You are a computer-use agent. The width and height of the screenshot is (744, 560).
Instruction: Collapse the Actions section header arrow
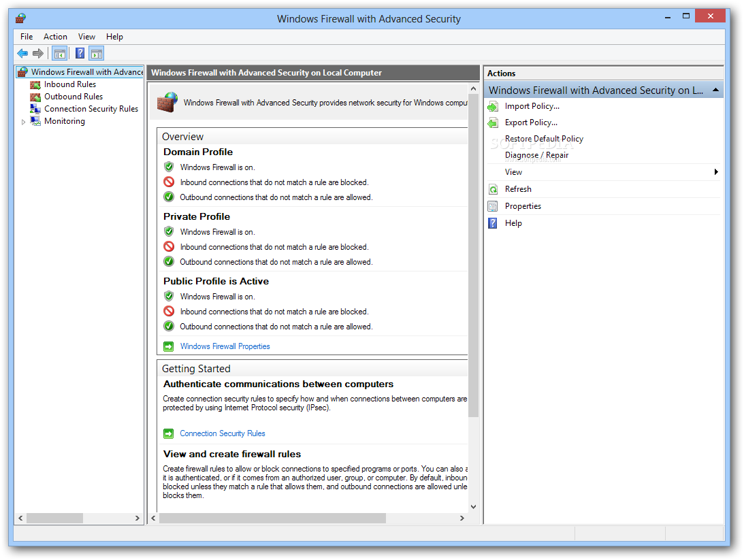tap(716, 90)
